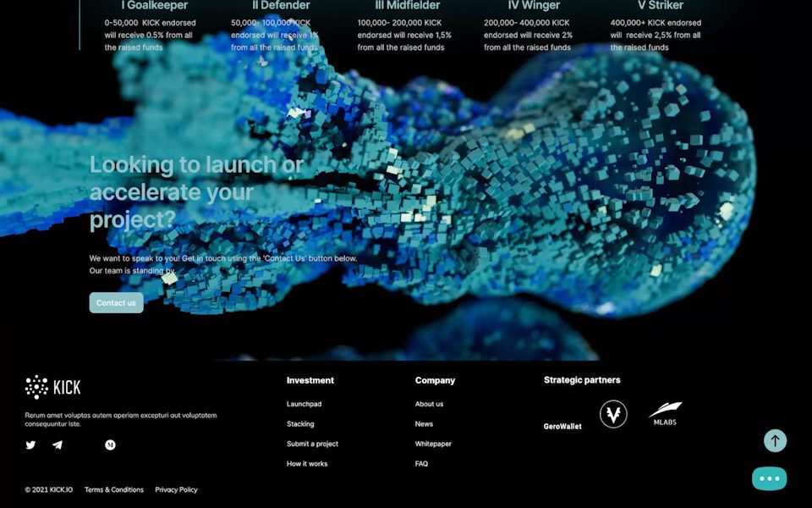
Task: Click the Contact us button
Action: pos(116,303)
